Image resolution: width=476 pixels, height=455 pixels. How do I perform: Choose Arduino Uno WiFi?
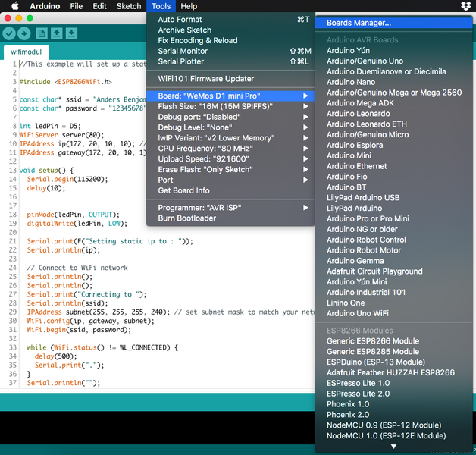pos(393,313)
